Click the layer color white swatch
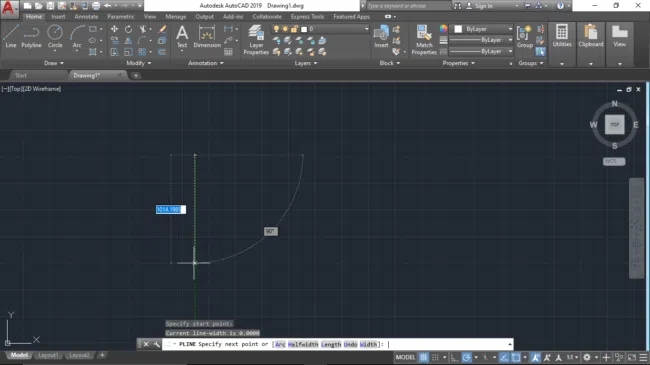The width and height of the screenshot is (650, 365). coord(304,29)
